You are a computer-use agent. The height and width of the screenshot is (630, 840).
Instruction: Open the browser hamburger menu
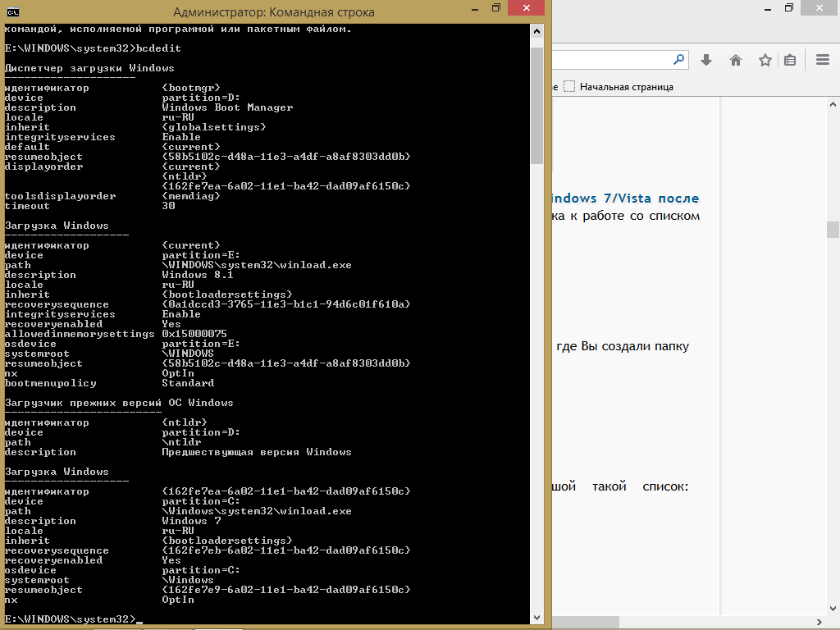click(x=823, y=59)
